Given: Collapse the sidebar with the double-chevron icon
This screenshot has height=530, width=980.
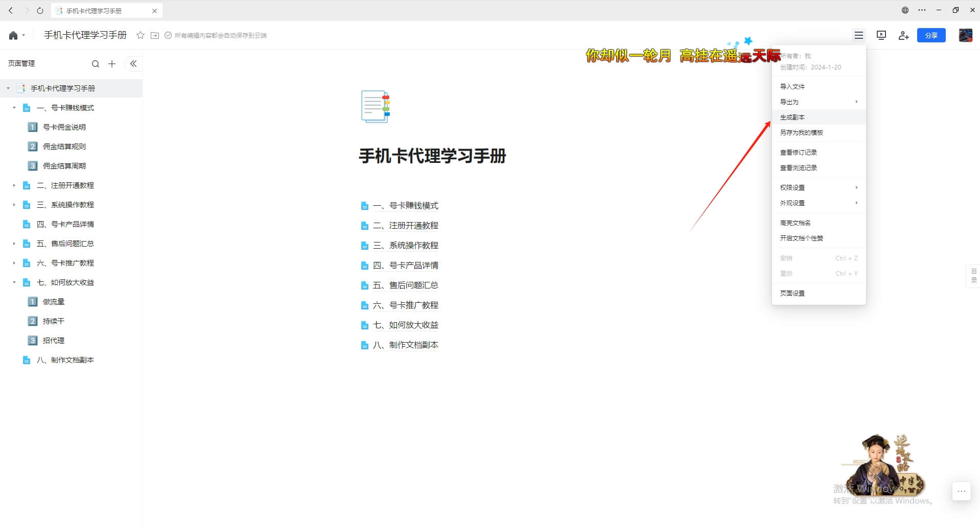Looking at the screenshot, I should 133,63.
